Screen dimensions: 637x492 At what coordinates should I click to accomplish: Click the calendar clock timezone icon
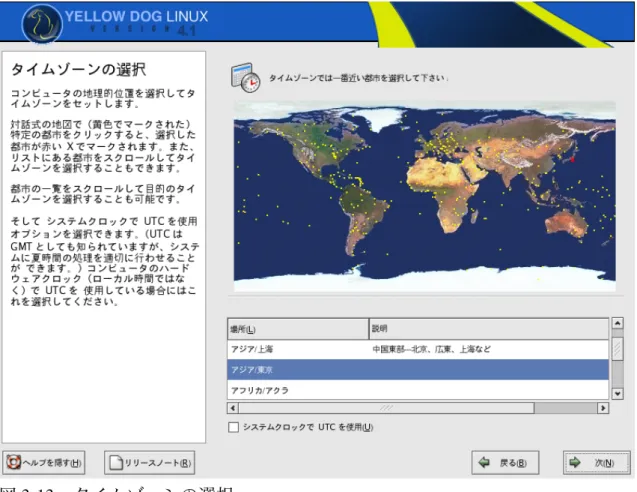coord(246,78)
